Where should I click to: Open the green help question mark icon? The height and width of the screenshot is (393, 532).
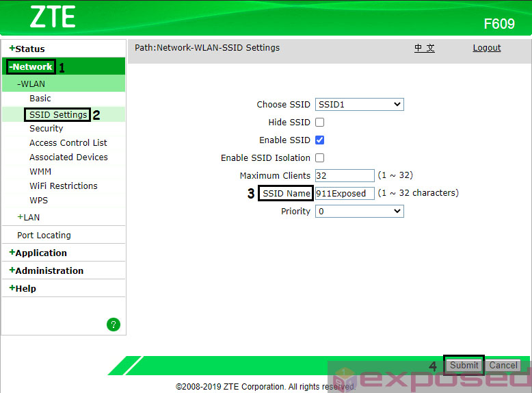(x=114, y=325)
